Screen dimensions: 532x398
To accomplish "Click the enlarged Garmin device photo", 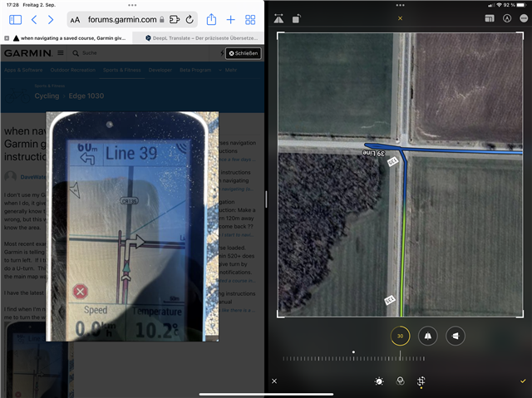I will 132,226.
